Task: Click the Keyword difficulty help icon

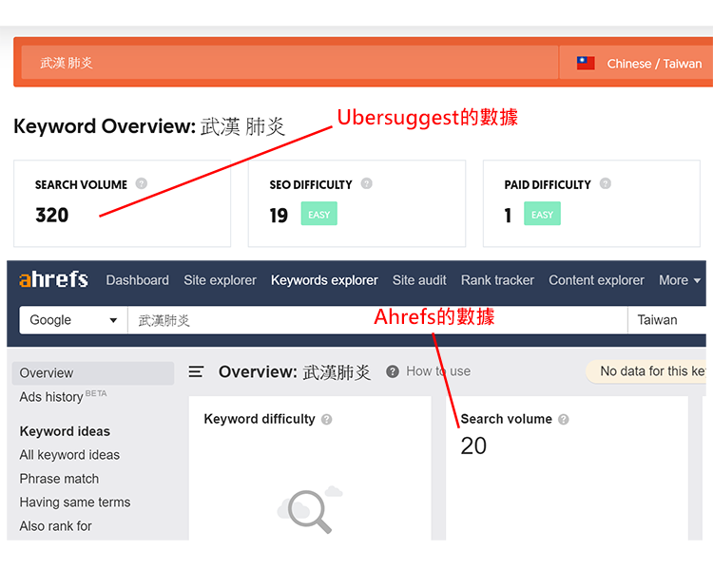Action: pos(326,420)
